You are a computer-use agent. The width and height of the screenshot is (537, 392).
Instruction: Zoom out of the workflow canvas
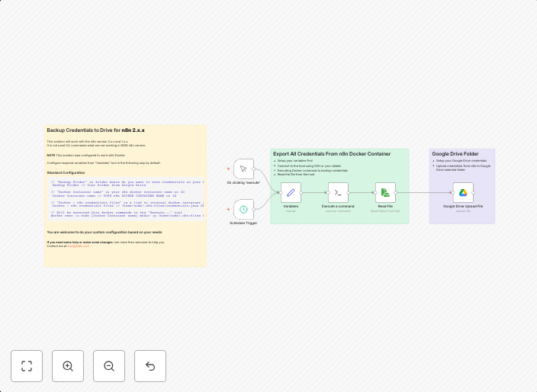109,366
